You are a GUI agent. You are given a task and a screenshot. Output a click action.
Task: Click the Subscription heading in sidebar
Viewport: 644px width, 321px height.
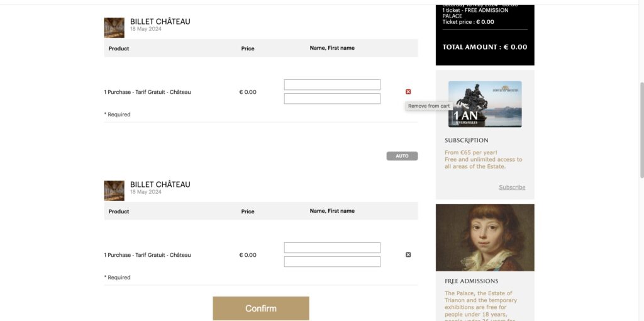(466, 140)
